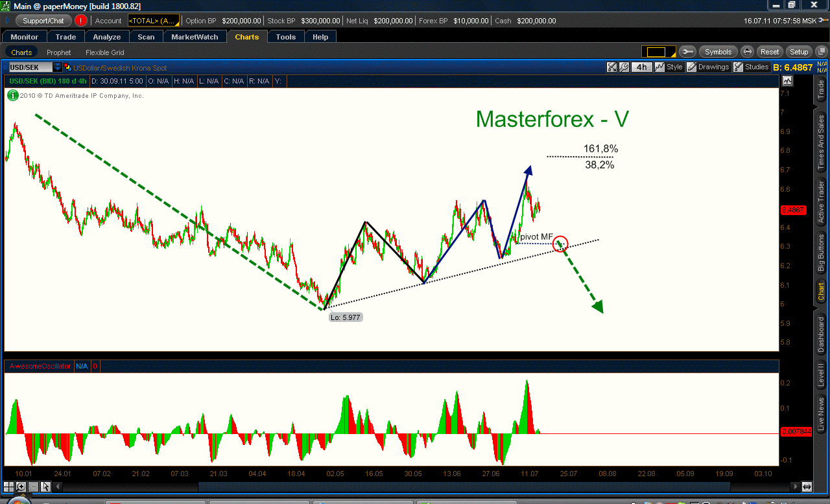Image resolution: width=830 pixels, height=504 pixels.
Task: Open the Drawings menu
Action: tap(708, 67)
